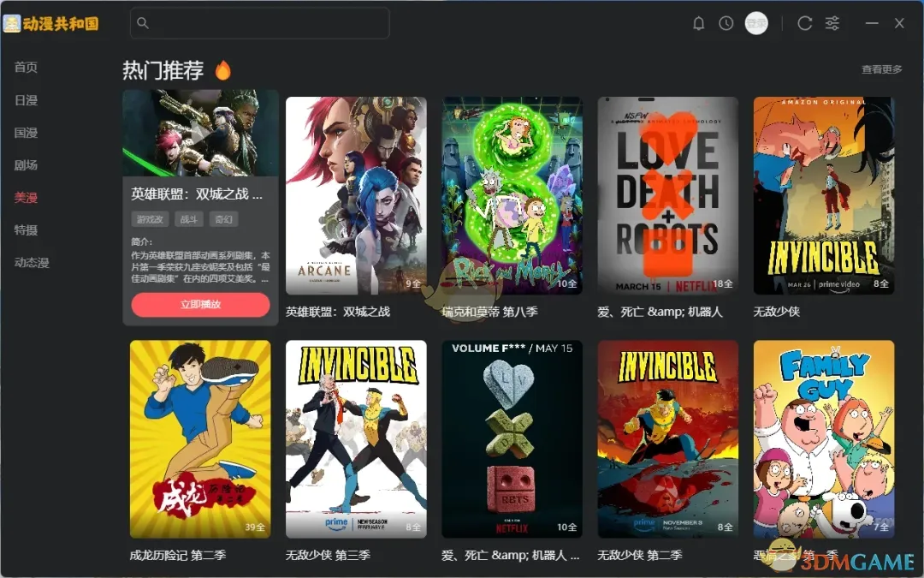
Task: Click the 游戏改 tag
Action: (x=150, y=219)
